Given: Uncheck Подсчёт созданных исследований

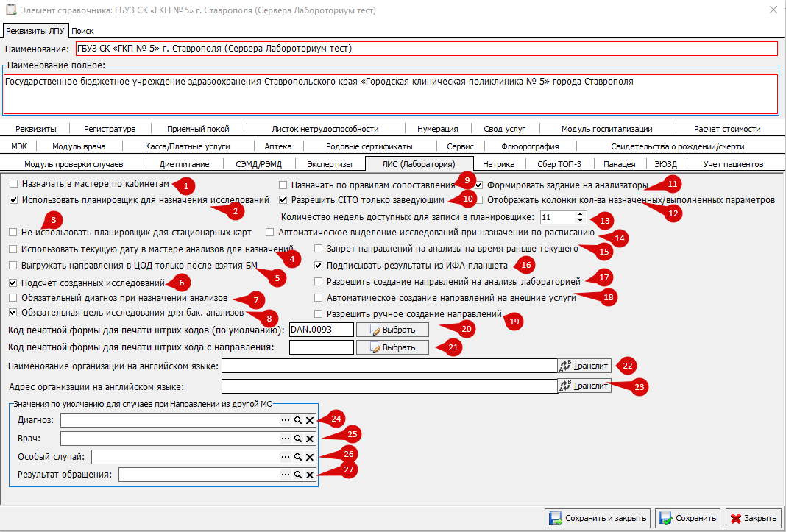Looking at the screenshot, I should pyautogui.click(x=13, y=283).
